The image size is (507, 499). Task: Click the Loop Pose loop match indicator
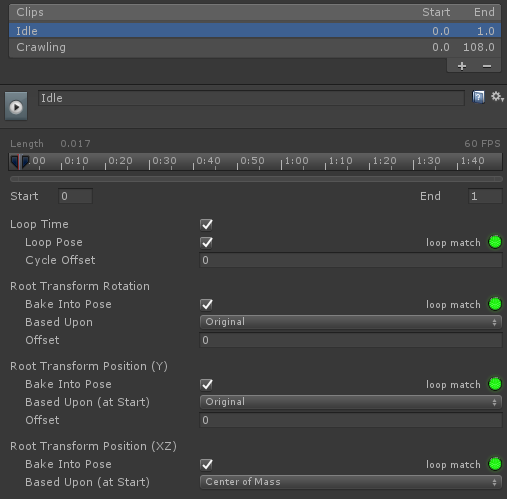pos(495,242)
